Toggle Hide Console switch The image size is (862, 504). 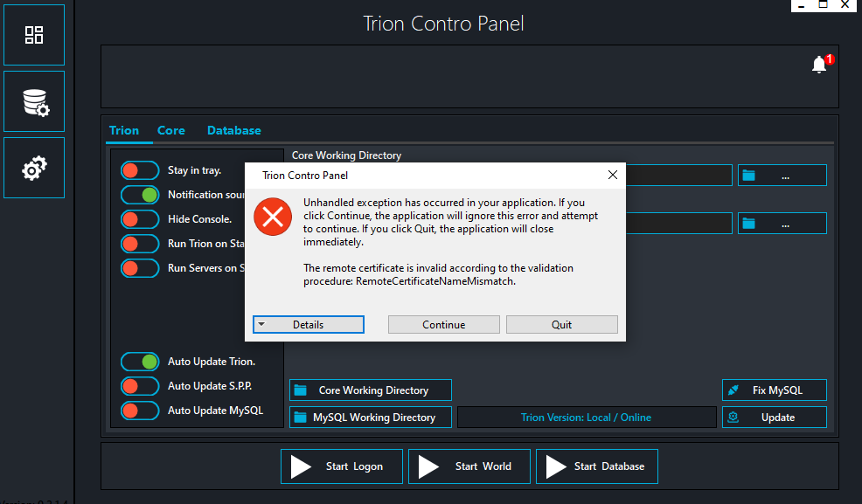pos(140,219)
